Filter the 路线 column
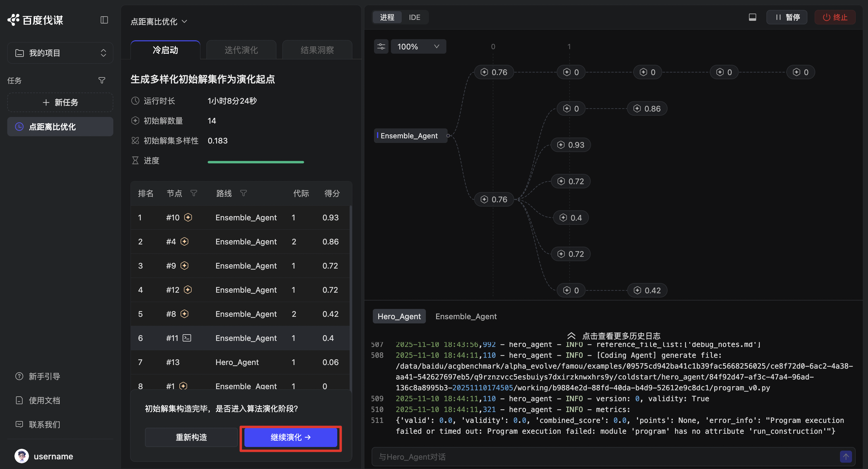Image resolution: width=868 pixels, height=469 pixels. (x=243, y=193)
